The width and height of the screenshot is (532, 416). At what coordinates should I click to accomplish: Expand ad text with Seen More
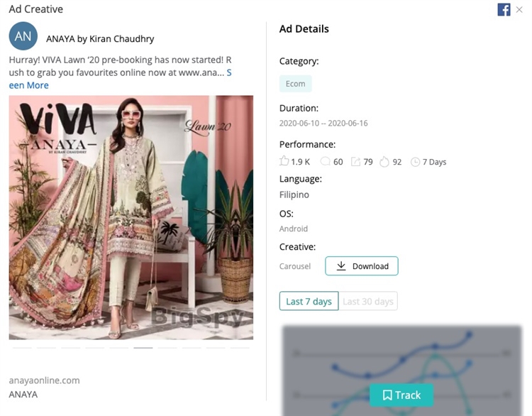(28, 84)
